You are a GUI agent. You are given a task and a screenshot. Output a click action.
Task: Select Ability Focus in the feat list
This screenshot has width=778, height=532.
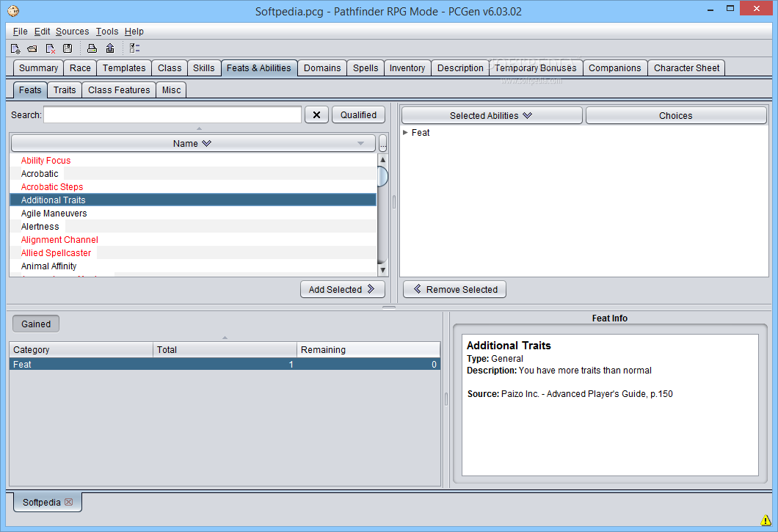click(192, 160)
